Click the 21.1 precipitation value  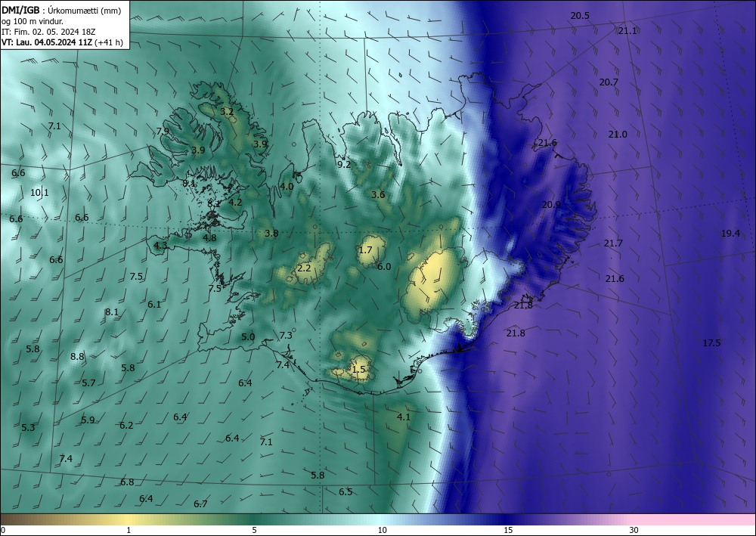[x=627, y=31]
